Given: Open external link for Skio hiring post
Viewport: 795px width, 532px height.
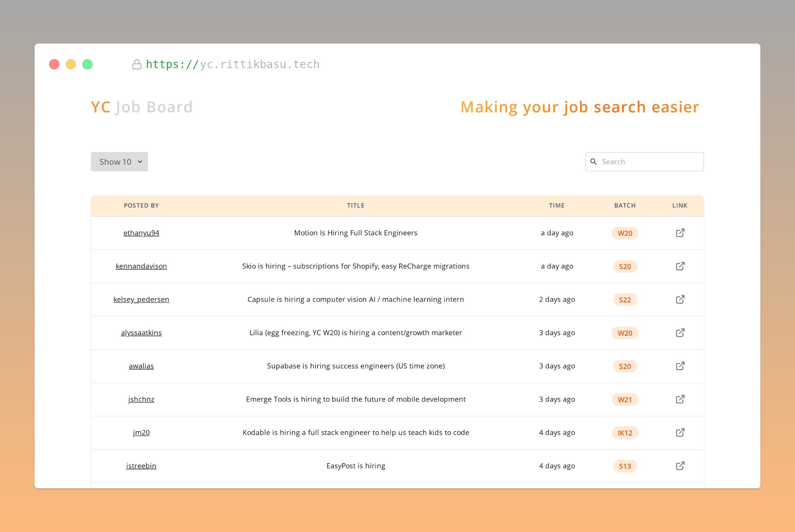Looking at the screenshot, I should [x=680, y=265].
